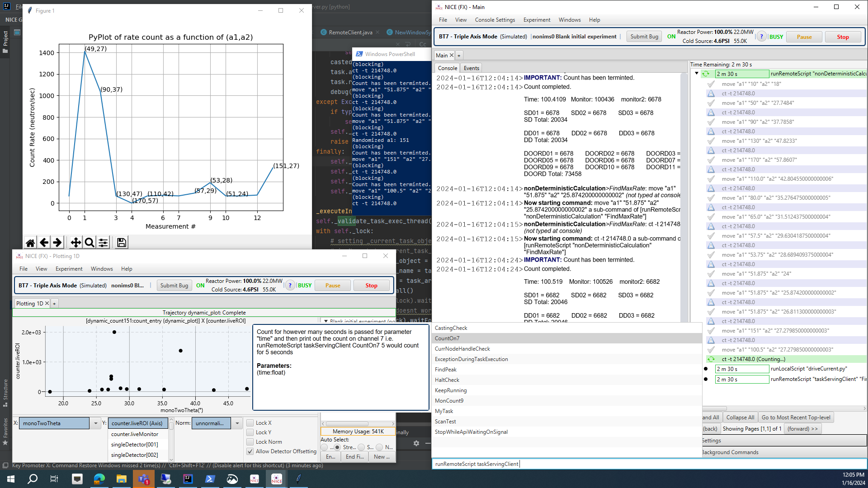Viewport: 868px width, 488px height.
Task: Open PowerShell from the Windows taskbar
Action: tap(210, 479)
